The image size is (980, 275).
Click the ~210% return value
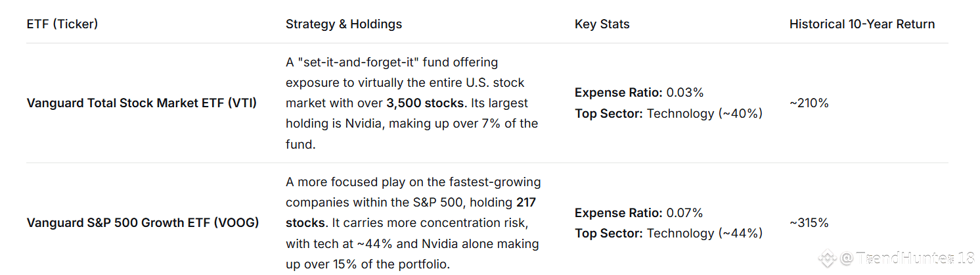tap(809, 103)
